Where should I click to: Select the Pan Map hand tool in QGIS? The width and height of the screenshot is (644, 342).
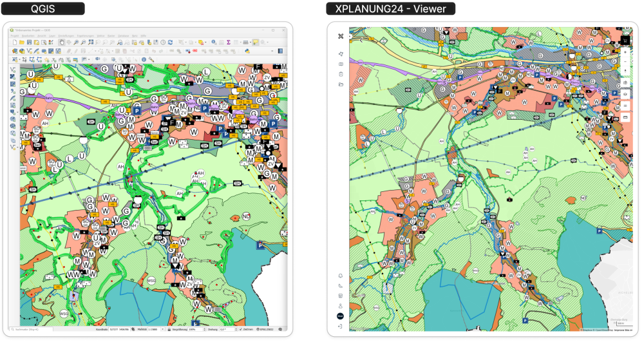click(x=62, y=43)
